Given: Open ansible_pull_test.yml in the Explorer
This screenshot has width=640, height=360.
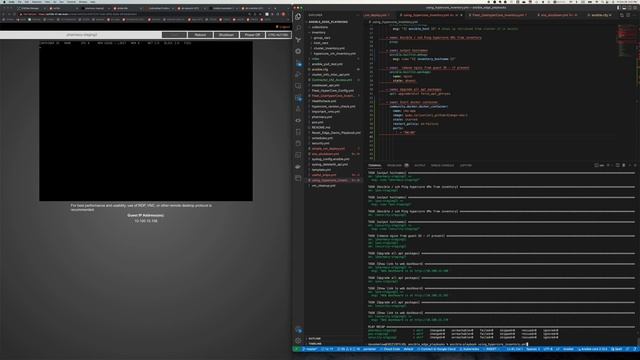Looking at the screenshot, I should click(x=327, y=64).
